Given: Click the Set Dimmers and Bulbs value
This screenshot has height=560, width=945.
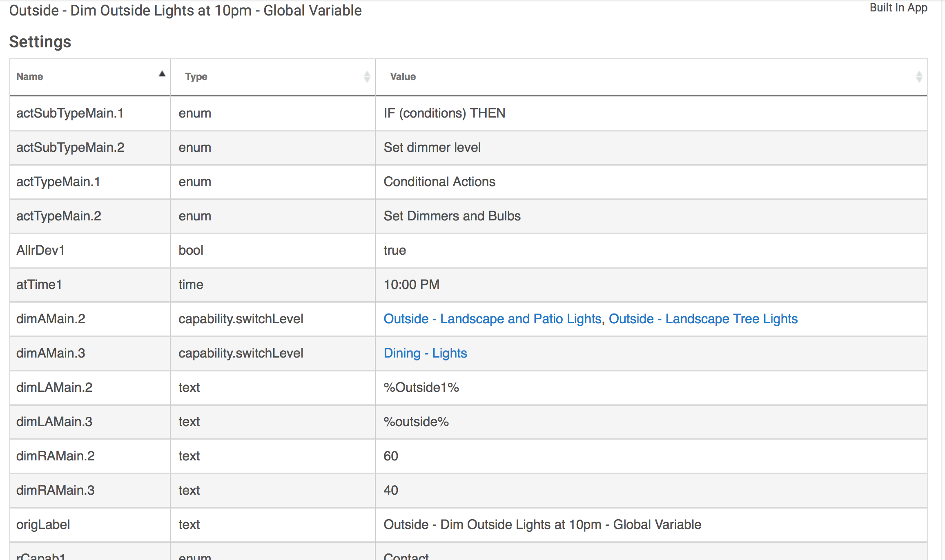Looking at the screenshot, I should 452,216.
